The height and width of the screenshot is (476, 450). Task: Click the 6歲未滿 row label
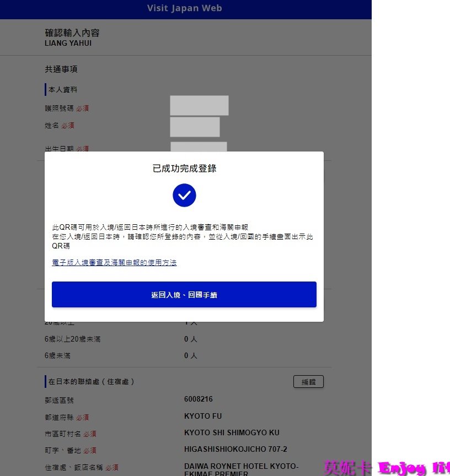point(58,356)
